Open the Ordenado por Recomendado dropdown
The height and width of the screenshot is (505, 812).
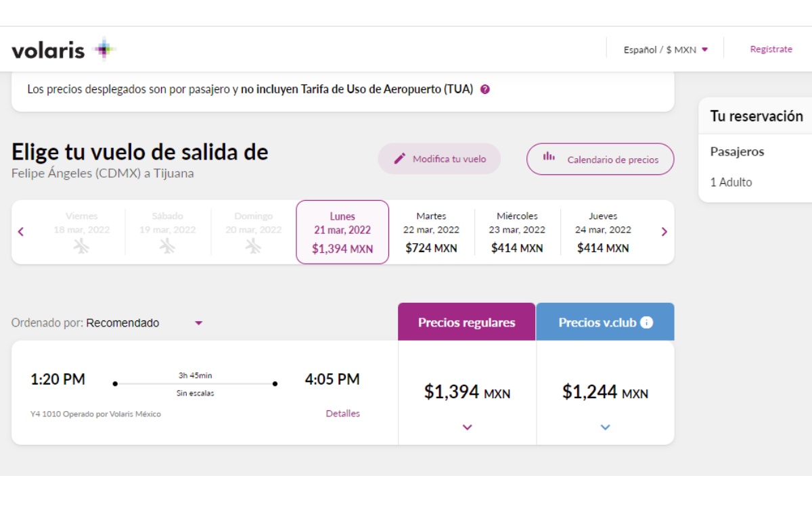coord(198,323)
